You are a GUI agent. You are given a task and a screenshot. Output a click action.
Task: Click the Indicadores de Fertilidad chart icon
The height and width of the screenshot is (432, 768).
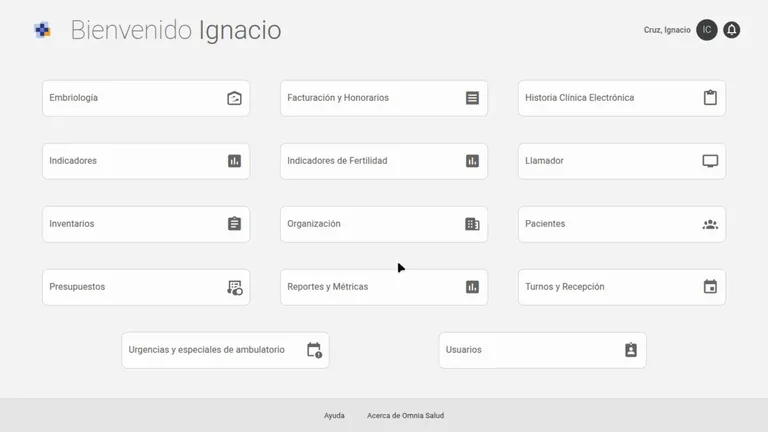tap(472, 161)
